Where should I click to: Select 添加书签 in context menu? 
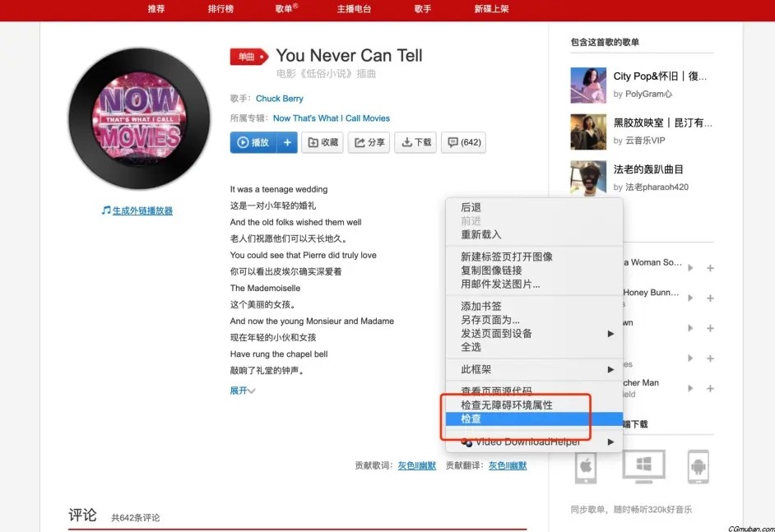point(534,306)
